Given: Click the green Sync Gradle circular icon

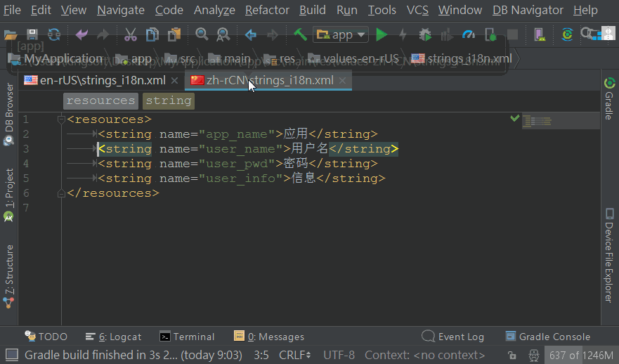Looking at the screenshot, I should (567, 34).
